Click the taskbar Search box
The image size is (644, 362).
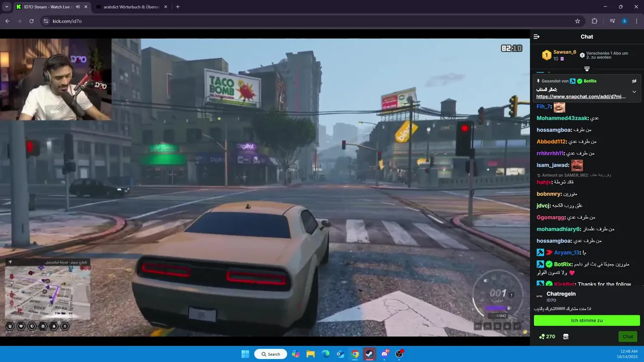point(271,354)
